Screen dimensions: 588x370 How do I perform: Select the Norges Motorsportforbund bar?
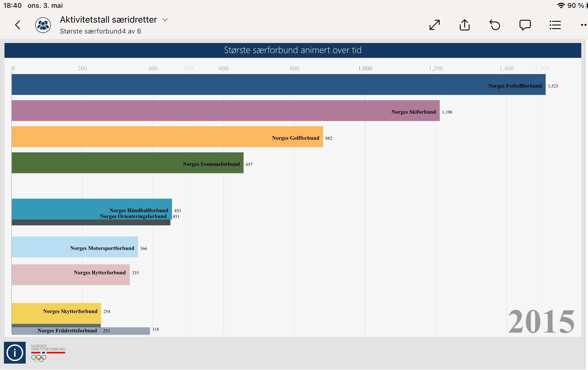(x=75, y=247)
